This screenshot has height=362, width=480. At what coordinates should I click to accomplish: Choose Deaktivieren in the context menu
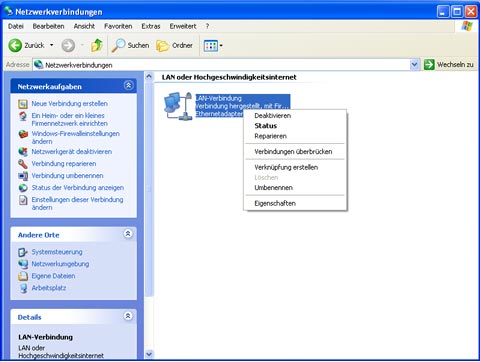click(295, 116)
